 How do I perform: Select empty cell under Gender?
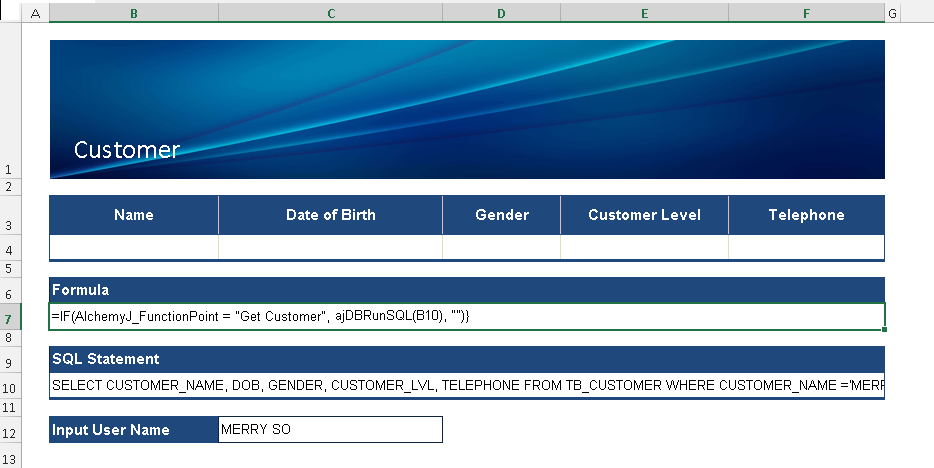[501, 247]
